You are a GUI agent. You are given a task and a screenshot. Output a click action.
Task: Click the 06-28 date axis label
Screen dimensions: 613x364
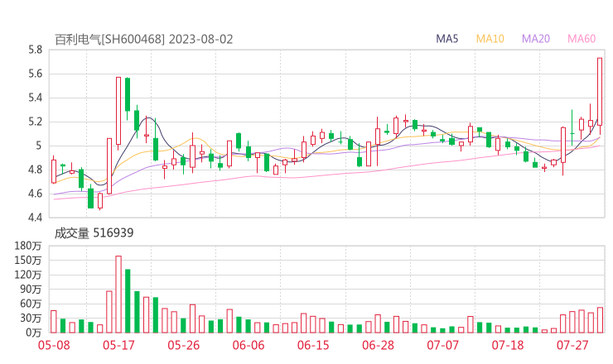pyautogui.click(x=378, y=345)
